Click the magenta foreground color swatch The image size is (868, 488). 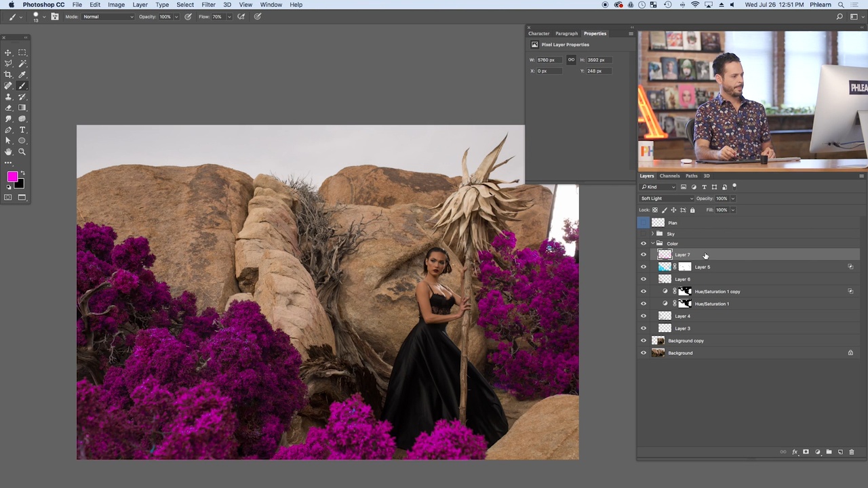[x=12, y=177]
